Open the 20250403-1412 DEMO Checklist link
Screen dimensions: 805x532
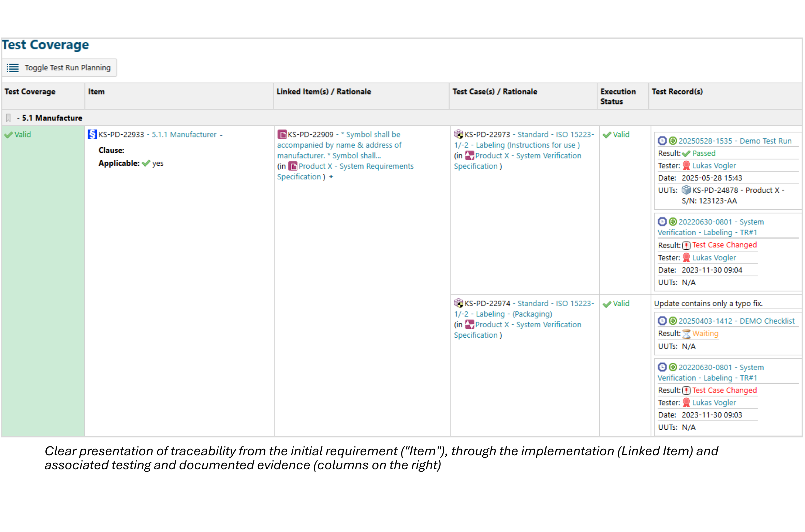[x=737, y=321]
